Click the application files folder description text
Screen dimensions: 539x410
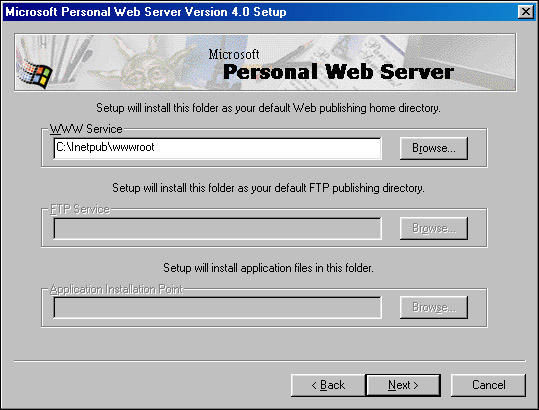(x=268, y=268)
